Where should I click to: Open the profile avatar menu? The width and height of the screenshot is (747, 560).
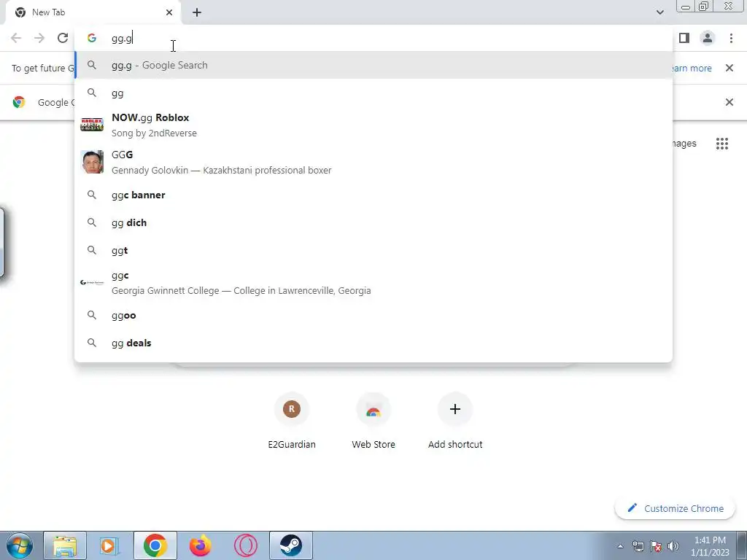(x=708, y=38)
